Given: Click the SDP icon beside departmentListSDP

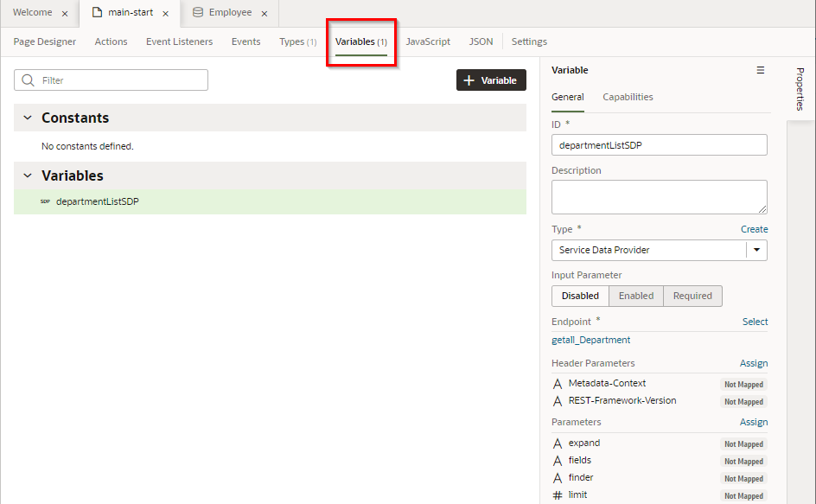Looking at the screenshot, I should [45, 202].
